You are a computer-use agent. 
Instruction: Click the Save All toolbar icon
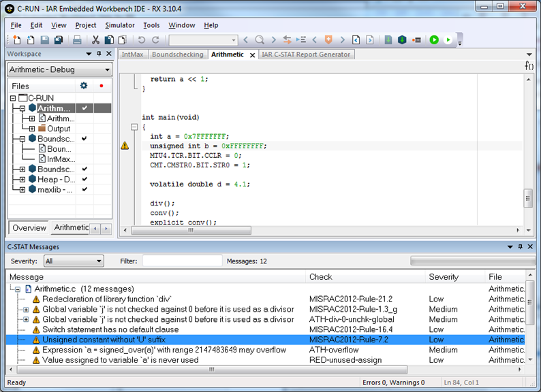coord(59,40)
